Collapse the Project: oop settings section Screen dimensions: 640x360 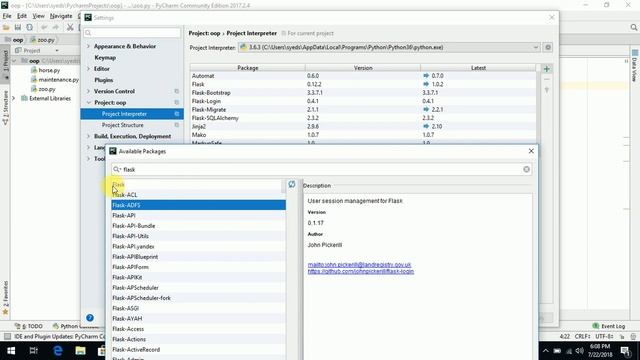click(89, 102)
